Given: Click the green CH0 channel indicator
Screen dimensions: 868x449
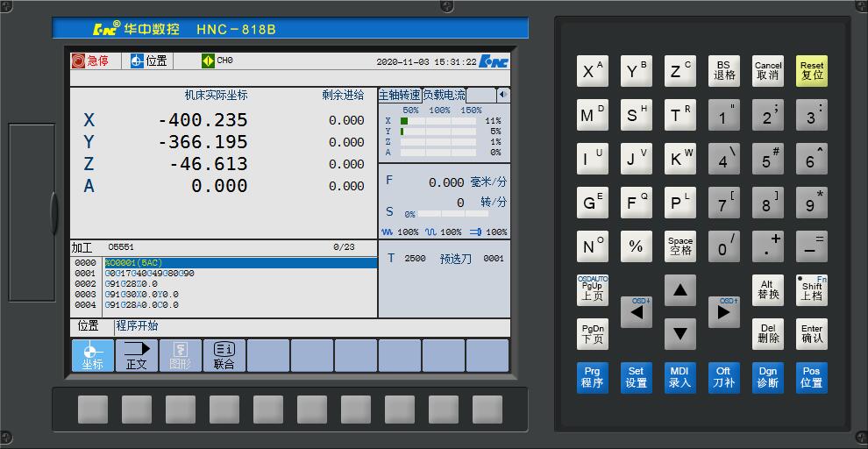Looking at the screenshot, I should 208,61.
